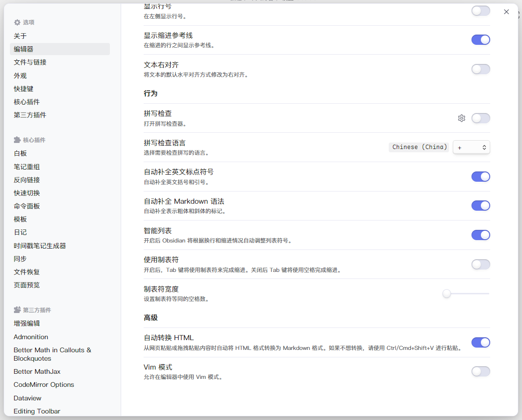Open 第三方插件 in options list
The height and width of the screenshot is (420, 522).
click(x=30, y=115)
